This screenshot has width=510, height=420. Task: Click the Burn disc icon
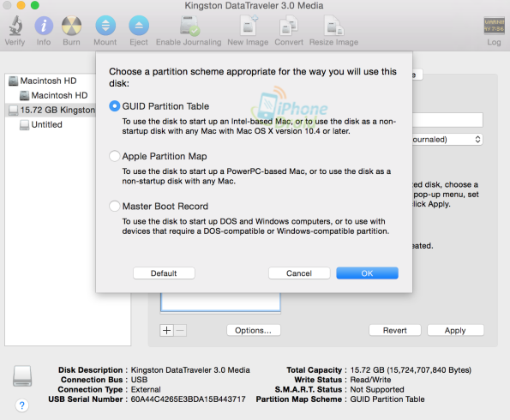(71, 26)
